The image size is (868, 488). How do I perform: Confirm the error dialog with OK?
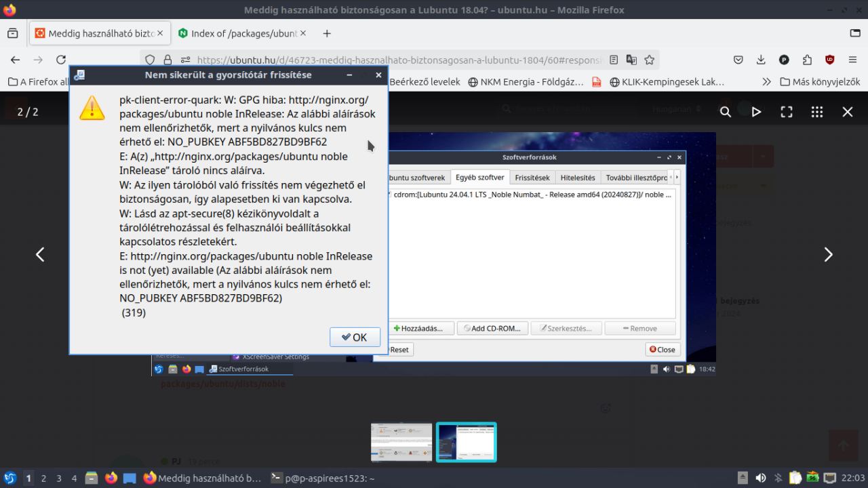(355, 337)
